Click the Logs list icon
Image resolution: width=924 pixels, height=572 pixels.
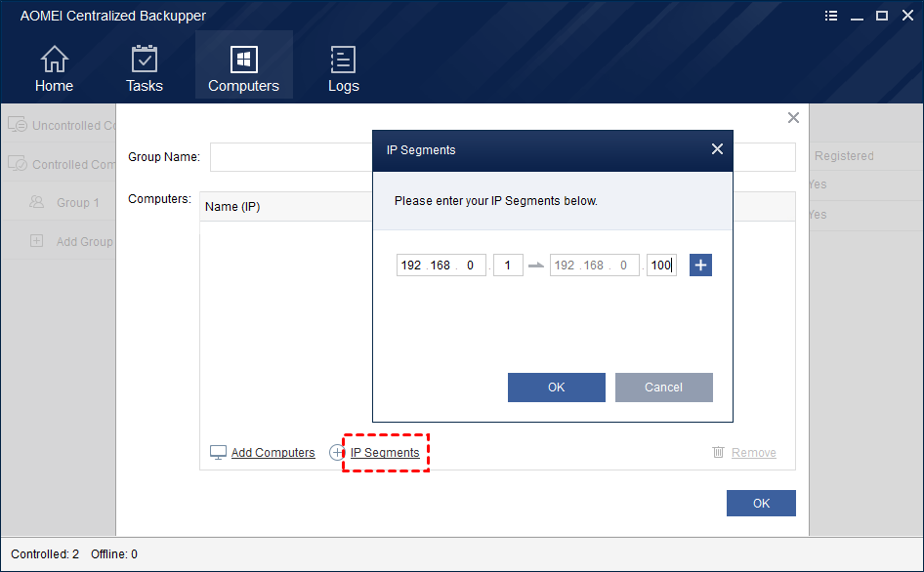tap(343, 59)
